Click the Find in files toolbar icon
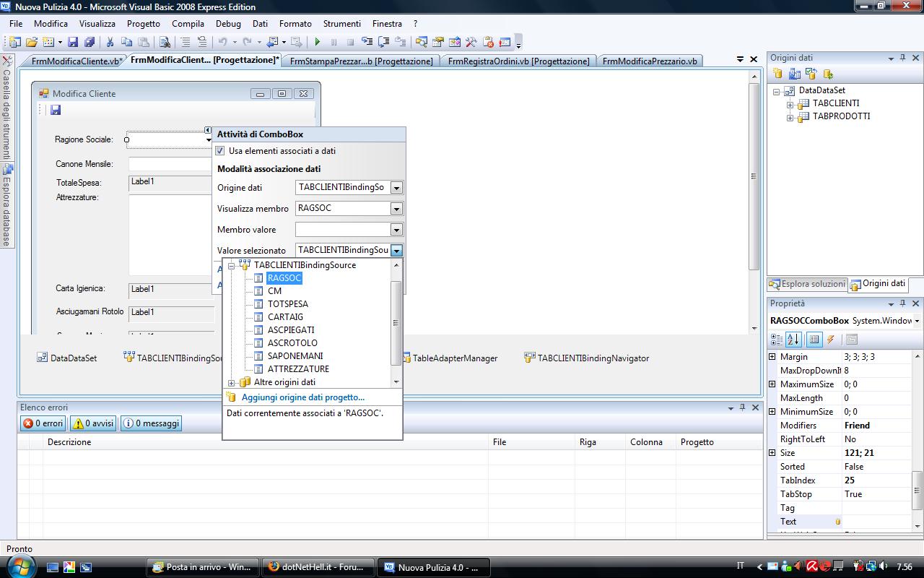The height and width of the screenshot is (578, 924). (x=165, y=42)
